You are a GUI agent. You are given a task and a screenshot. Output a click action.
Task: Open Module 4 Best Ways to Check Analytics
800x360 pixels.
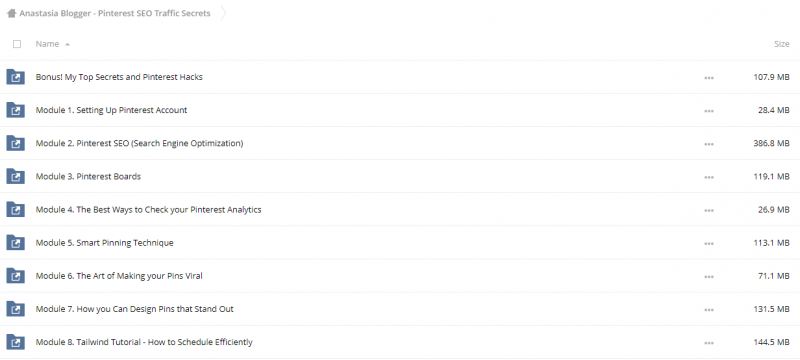[148, 210]
